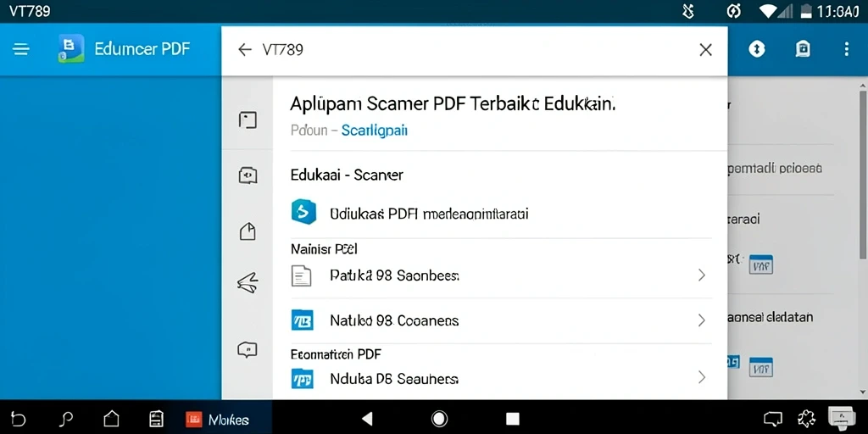Select the send arrow icon in sidebar

pos(248,282)
